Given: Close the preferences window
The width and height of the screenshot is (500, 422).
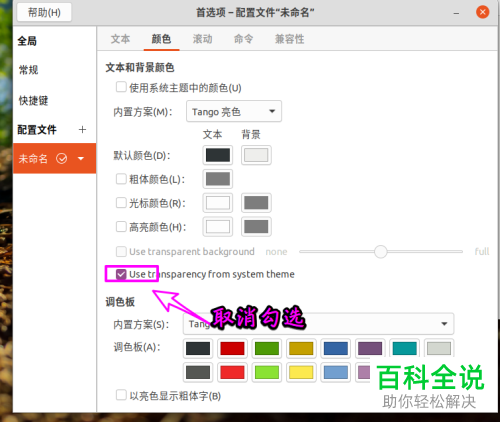Looking at the screenshot, I should click(482, 12).
